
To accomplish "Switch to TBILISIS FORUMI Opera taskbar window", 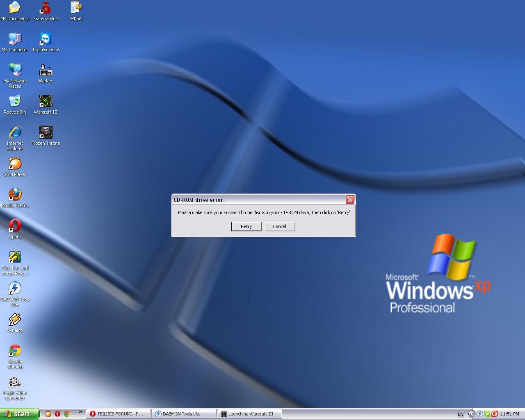I will click(118, 414).
